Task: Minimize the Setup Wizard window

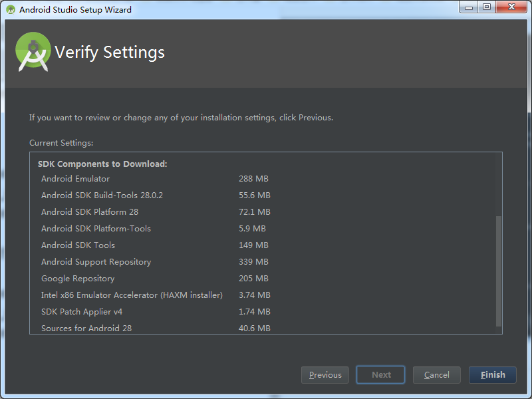Action: 469,7
